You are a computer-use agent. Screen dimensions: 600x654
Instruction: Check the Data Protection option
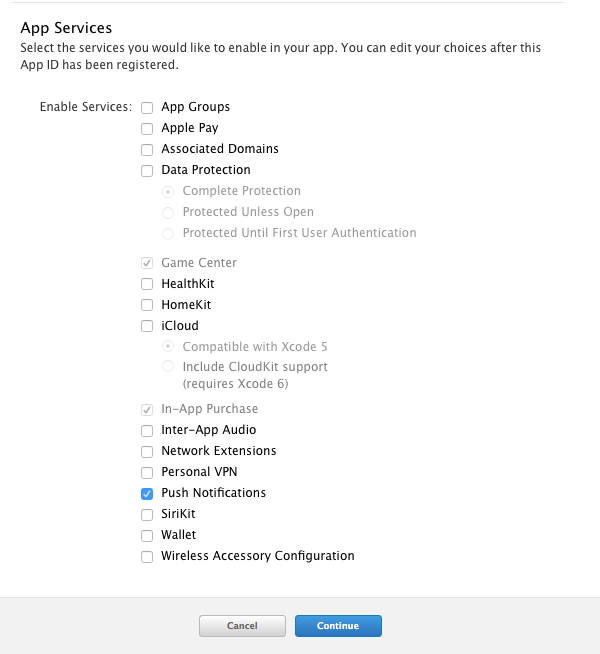pos(147,171)
